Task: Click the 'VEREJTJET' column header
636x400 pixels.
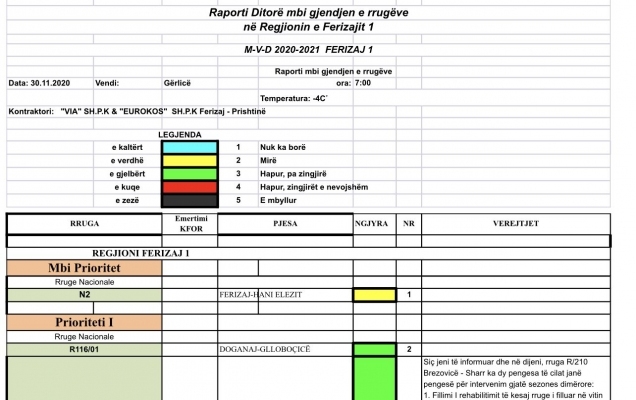Action: pos(516,224)
